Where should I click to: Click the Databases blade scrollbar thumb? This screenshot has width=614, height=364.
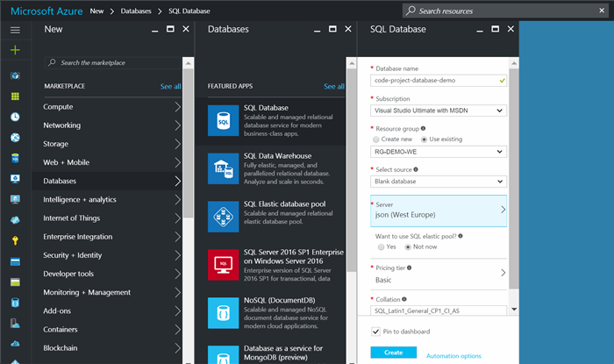[352, 170]
